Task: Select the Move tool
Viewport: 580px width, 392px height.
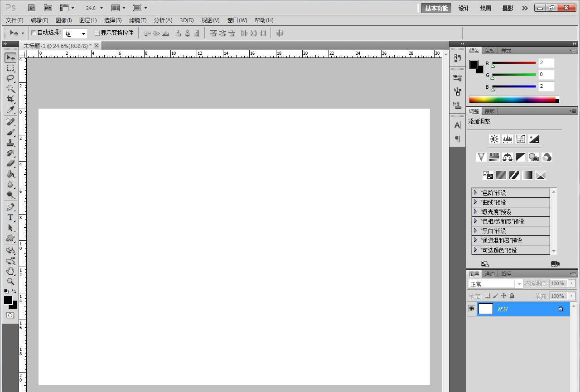Action: click(x=10, y=57)
